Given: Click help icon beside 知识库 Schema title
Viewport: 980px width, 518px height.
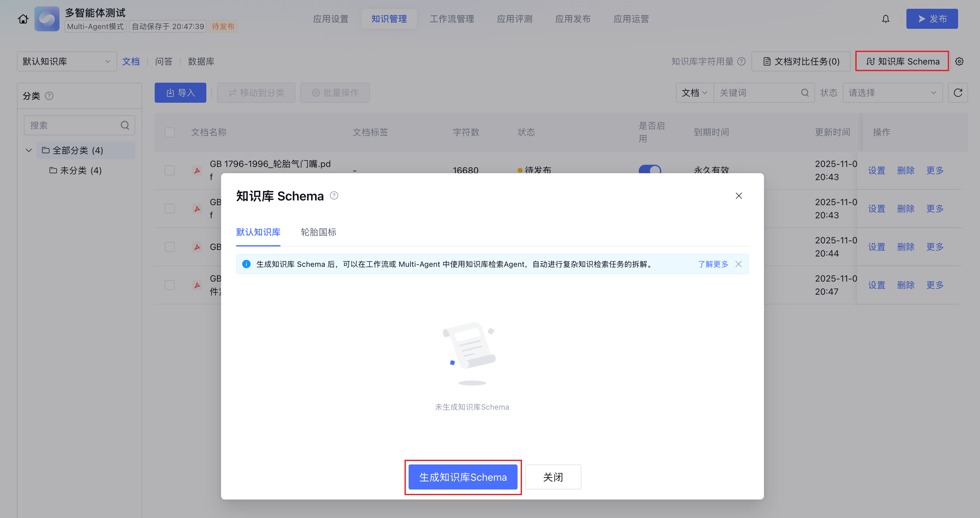Looking at the screenshot, I should coord(334,196).
